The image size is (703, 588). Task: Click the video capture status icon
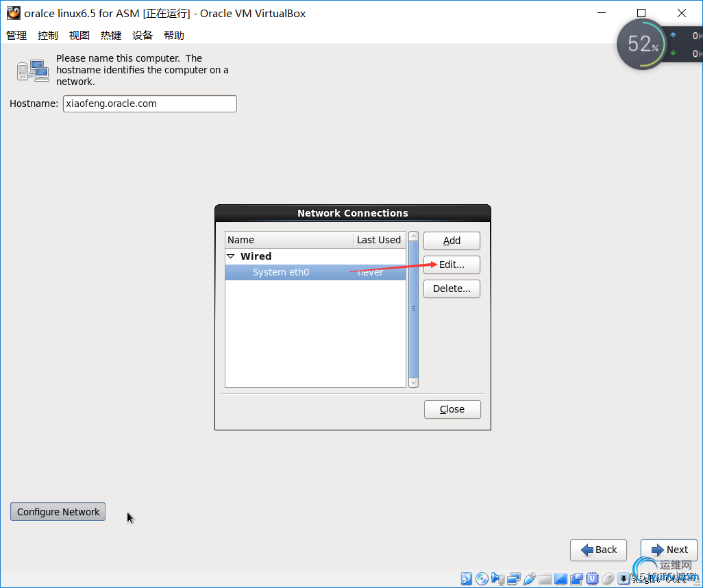[x=576, y=578]
